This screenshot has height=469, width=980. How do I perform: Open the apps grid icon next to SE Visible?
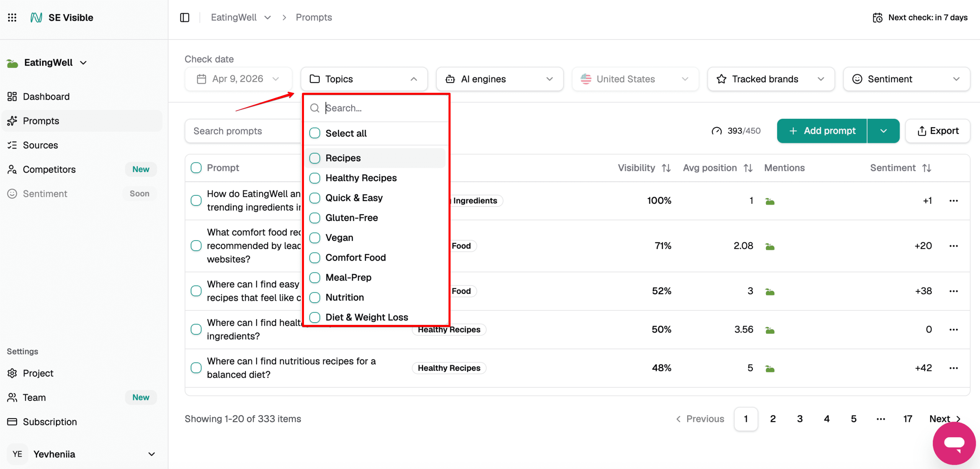coord(12,17)
